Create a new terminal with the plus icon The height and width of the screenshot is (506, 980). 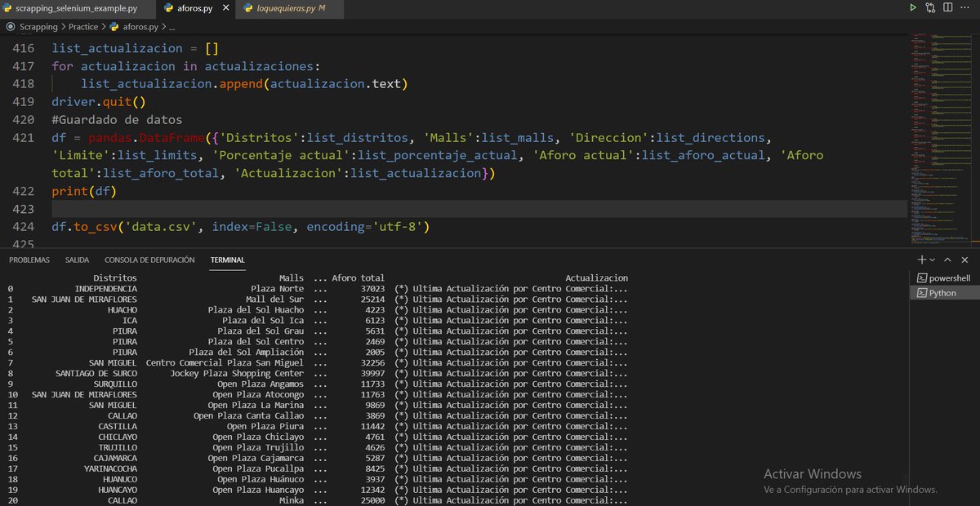[x=921, y=260]
